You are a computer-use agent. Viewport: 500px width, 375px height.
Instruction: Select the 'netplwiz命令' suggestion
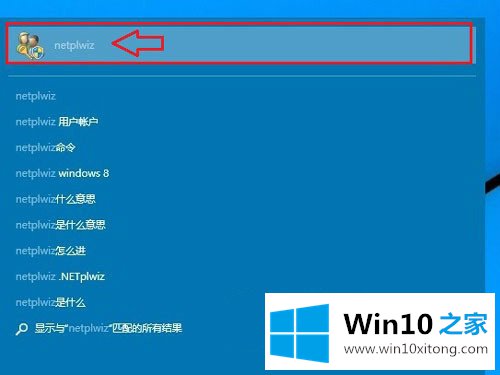click(46, 147)
